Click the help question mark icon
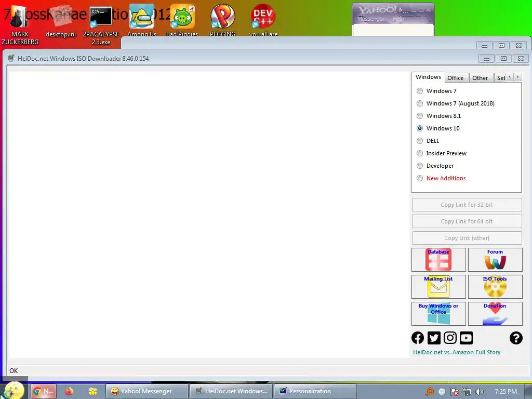Viewport: 532px width, 399px height. click(x=516, y=338)
